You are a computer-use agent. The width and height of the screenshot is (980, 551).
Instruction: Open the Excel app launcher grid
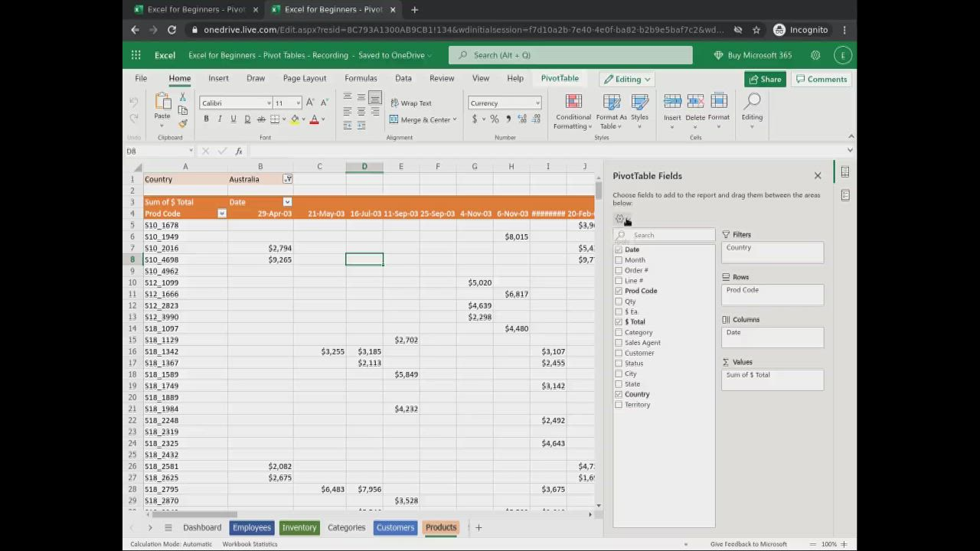click(136, 55)
